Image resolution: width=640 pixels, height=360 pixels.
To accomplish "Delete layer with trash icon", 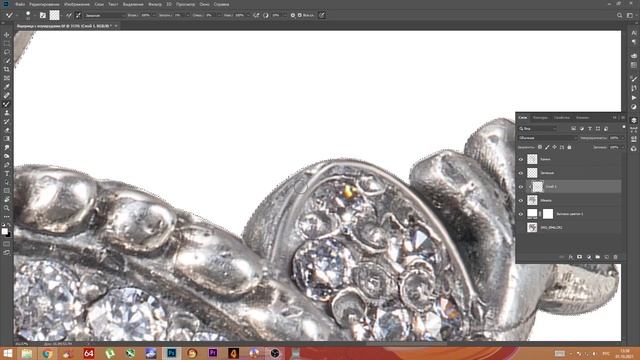I will [x=616, y=257].
